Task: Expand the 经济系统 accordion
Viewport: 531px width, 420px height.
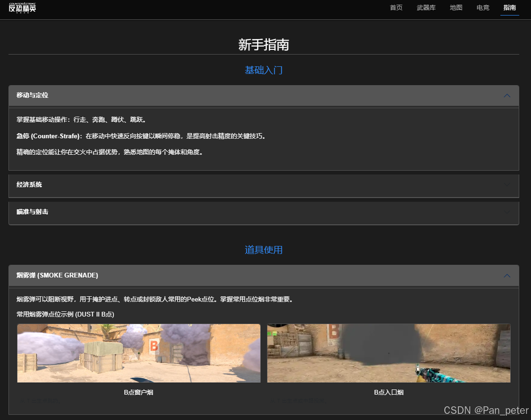Action: click(264, 185)
